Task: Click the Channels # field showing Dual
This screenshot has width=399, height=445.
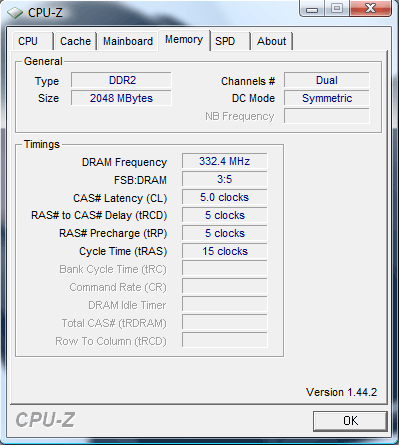Action: coord(327,80)
